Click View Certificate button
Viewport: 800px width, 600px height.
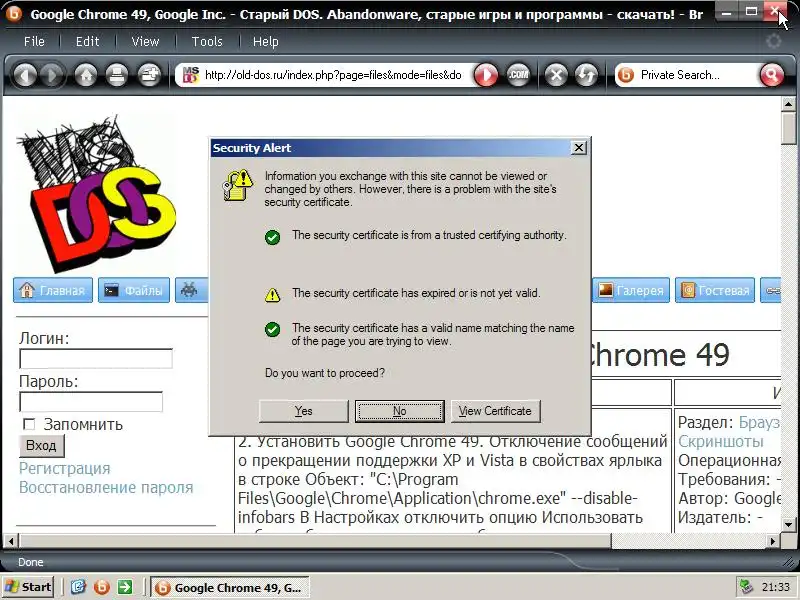tap(495, 411)
